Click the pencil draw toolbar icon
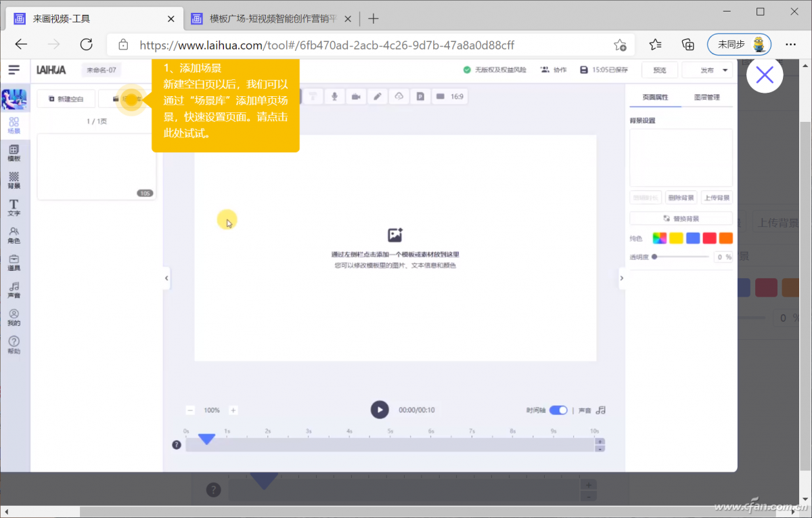812x518 pixels. pyautogui.click(x=378, y=97)
